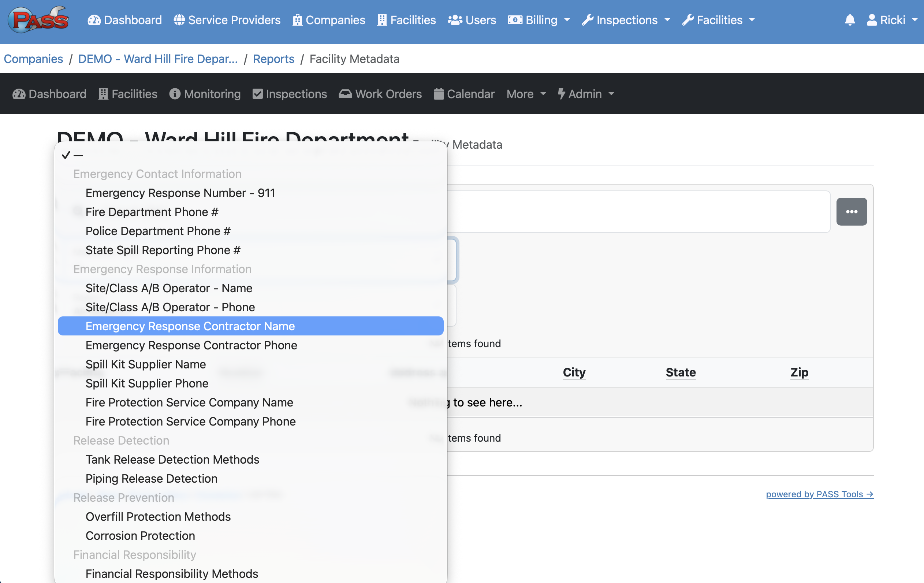Click the three-dots options button
The image size is (924, 583).
pyautogui.click(x=851, y=211)
